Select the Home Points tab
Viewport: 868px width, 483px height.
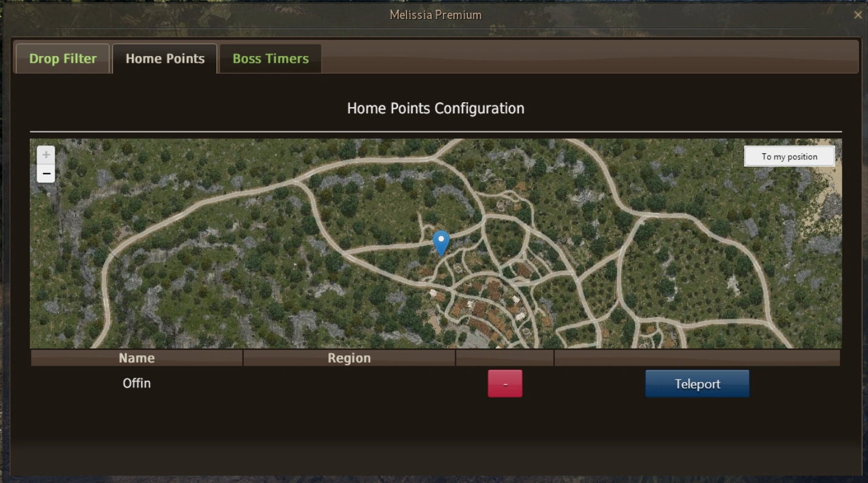click(x=165, y=58)
